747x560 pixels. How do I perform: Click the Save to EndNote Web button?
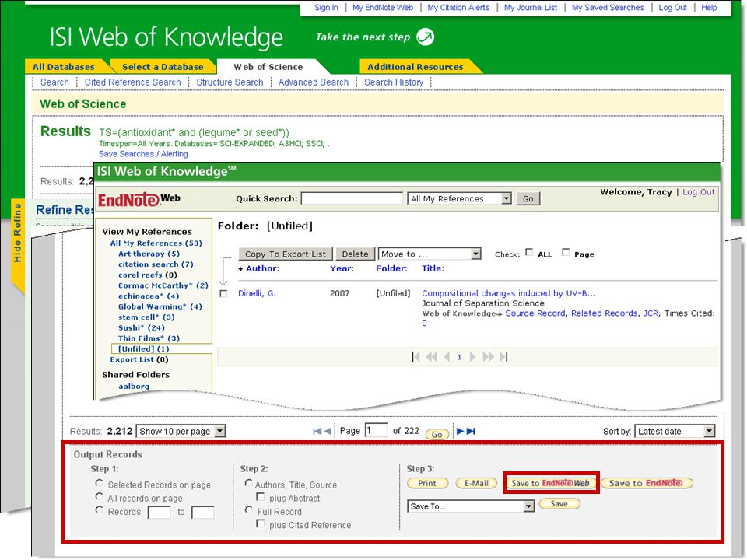click(x=551, y=483)
